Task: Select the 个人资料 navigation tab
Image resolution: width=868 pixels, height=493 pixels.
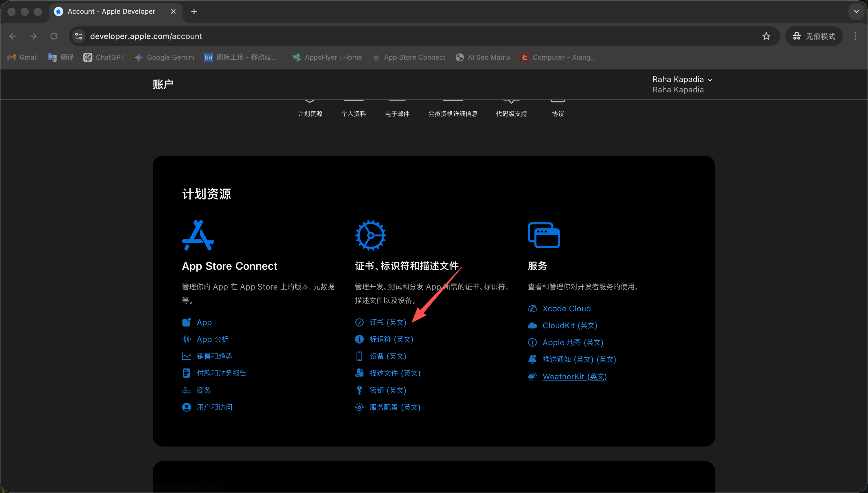Action: 353,113
